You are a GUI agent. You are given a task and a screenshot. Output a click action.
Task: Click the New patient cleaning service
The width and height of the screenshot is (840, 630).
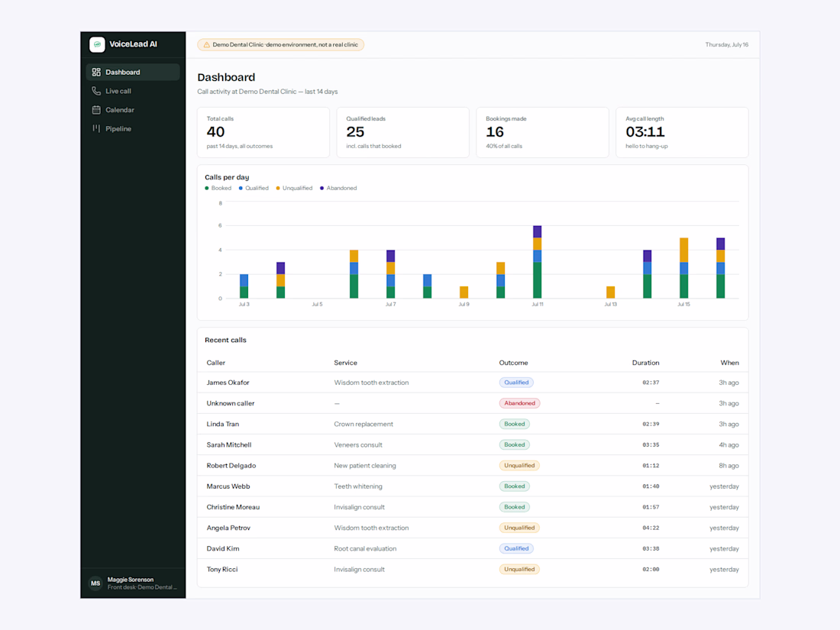tap(365, 466)
